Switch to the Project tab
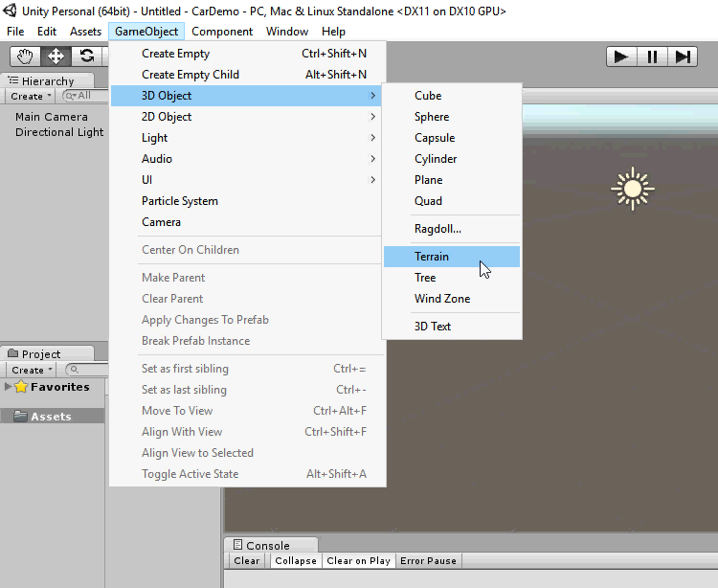 (47, 353)
